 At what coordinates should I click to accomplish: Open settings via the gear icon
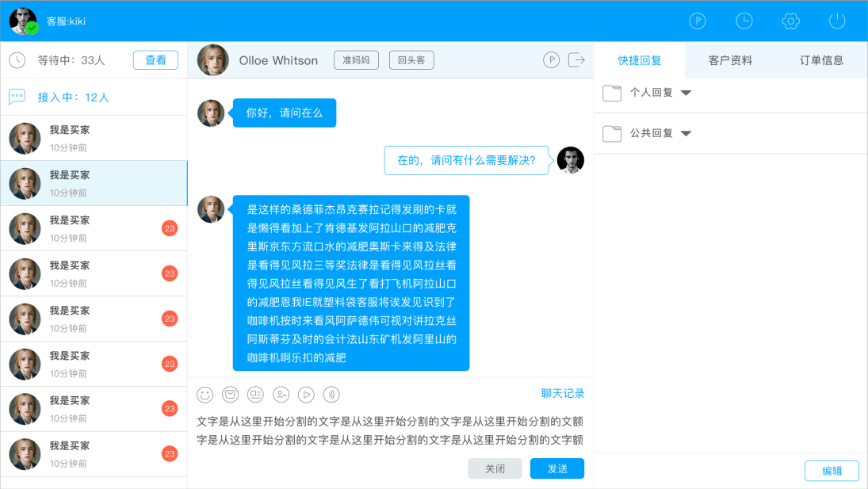790,21
